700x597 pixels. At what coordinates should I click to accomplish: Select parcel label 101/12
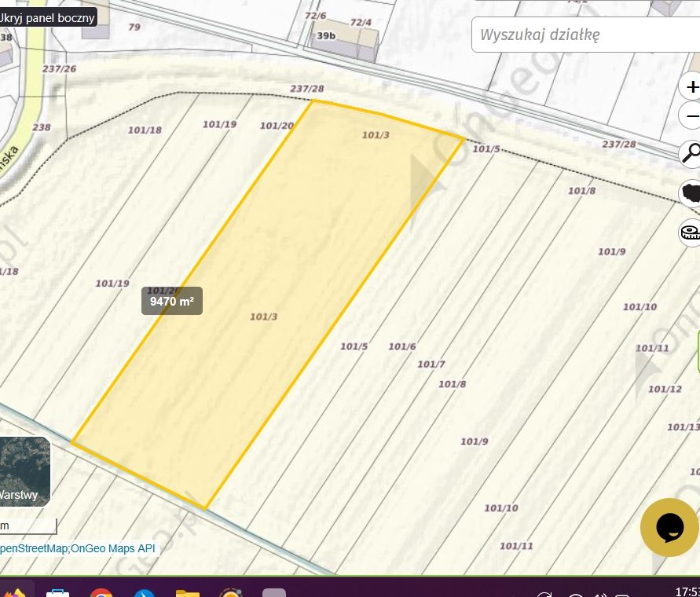pos(665,390)
